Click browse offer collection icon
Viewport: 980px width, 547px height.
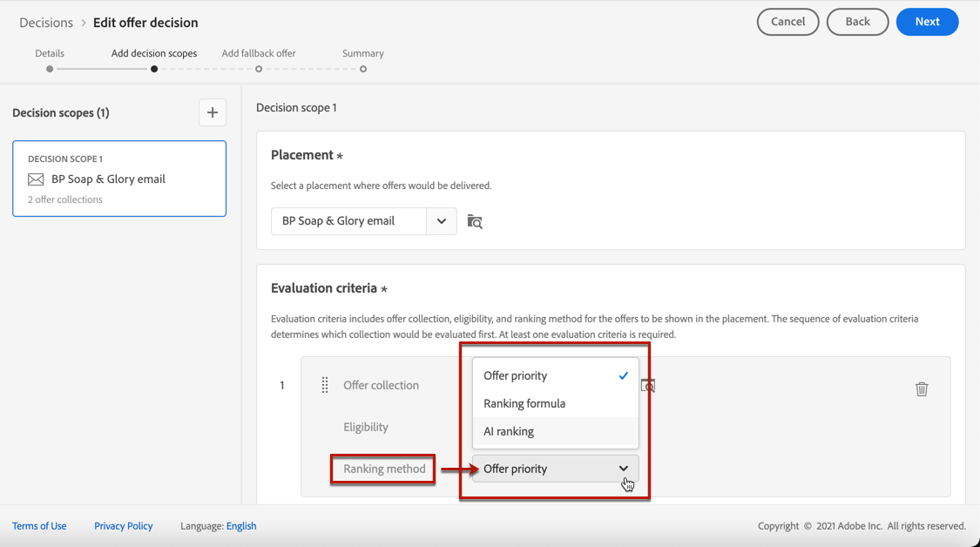point(648,385)
